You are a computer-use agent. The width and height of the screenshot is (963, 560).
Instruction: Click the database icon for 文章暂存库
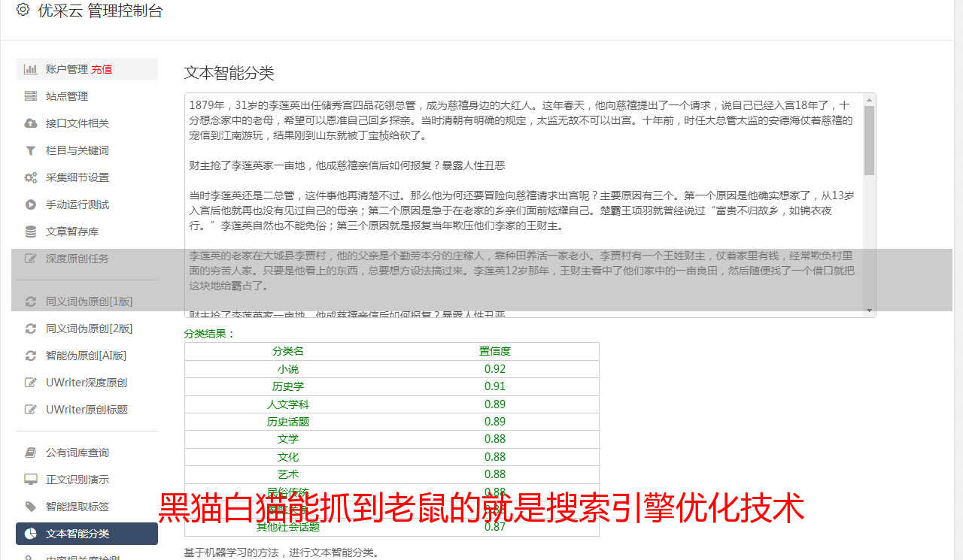point(31,232)
